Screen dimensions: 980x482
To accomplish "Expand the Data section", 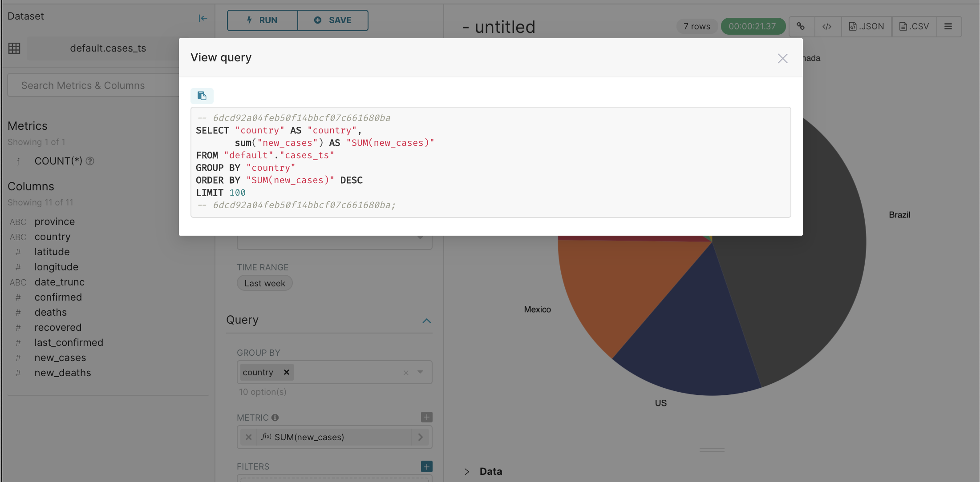I will point(467,471).
